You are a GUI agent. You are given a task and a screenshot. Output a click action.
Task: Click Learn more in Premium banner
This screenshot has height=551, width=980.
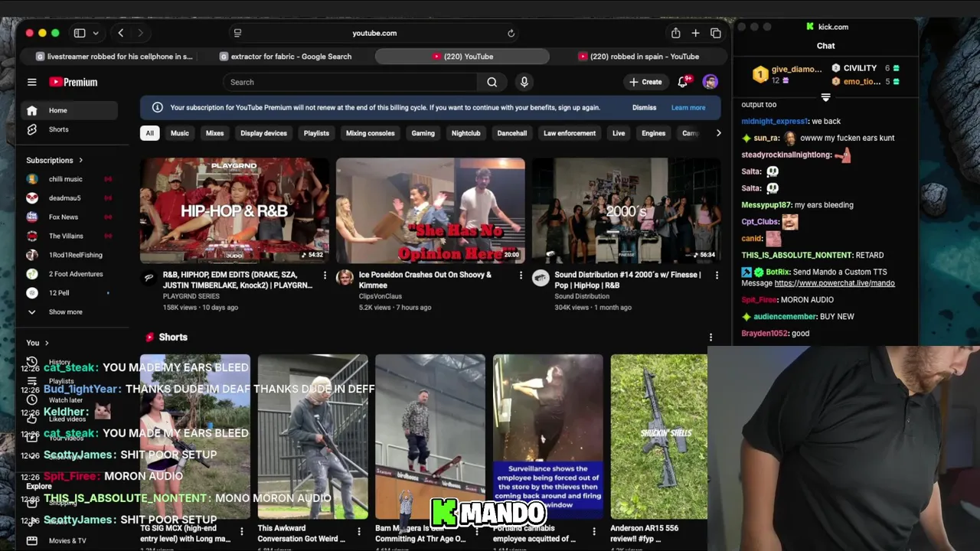[x=688, y=108]
